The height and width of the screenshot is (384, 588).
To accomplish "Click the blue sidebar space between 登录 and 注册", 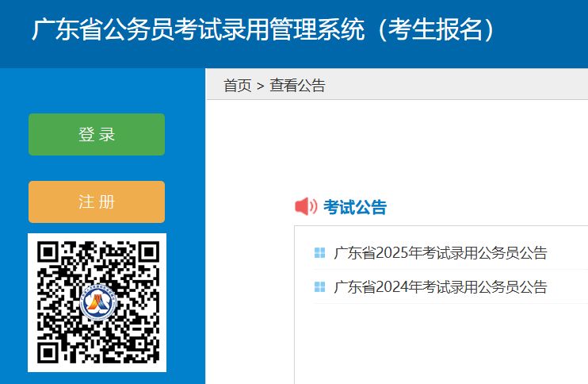I will click(97, 168).
